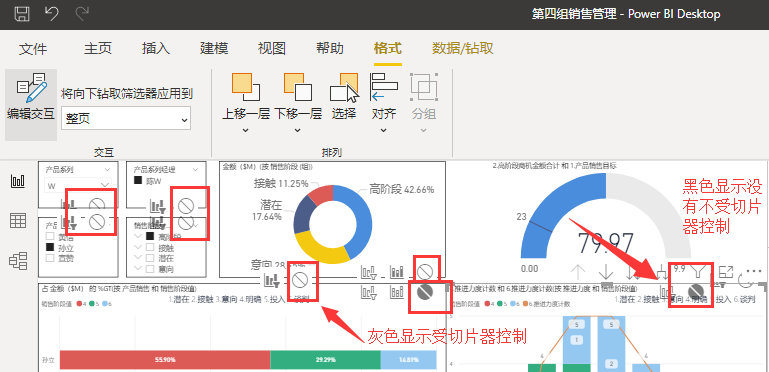Viewport: 769px width, 372px height.
Task: Open the Report view in left sidebar
Action: point(18,182)
